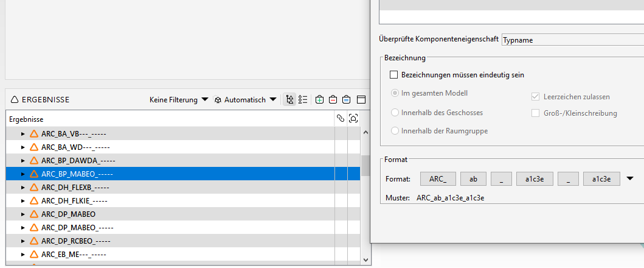Toggle the Groß-/Kleinschreibung checkbox
This screenshot has width=644, height=268.
click(536, 113)
